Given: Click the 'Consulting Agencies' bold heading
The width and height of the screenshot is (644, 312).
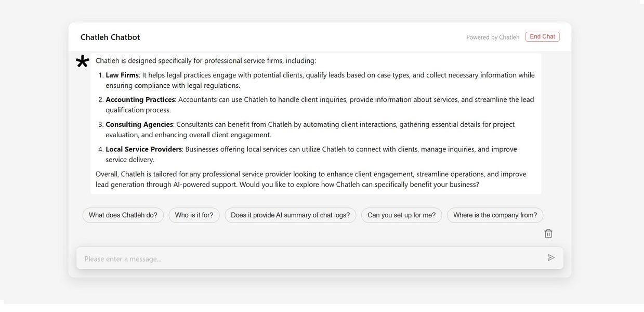Looking at the screenshot, I should [x=139, y=124].
